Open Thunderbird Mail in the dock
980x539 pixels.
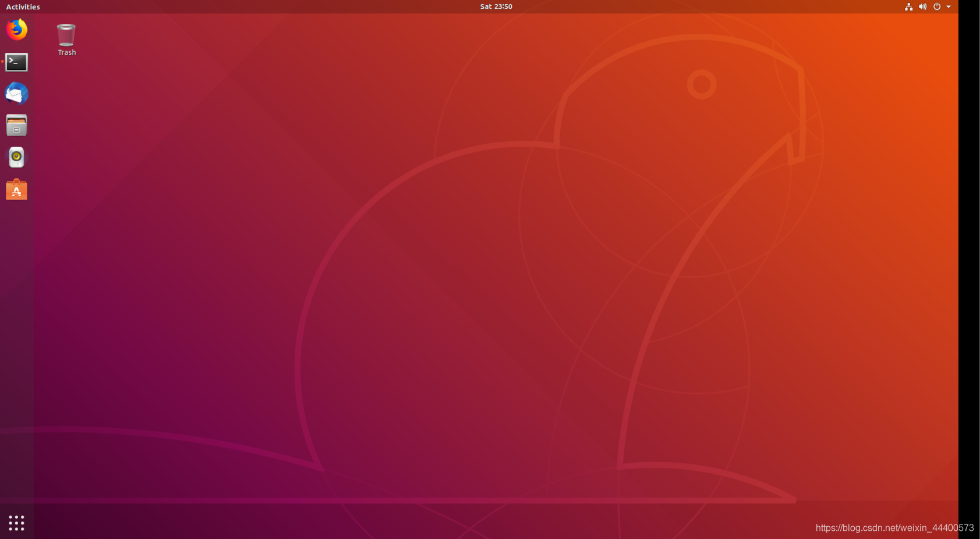click(x=16, y=93)
